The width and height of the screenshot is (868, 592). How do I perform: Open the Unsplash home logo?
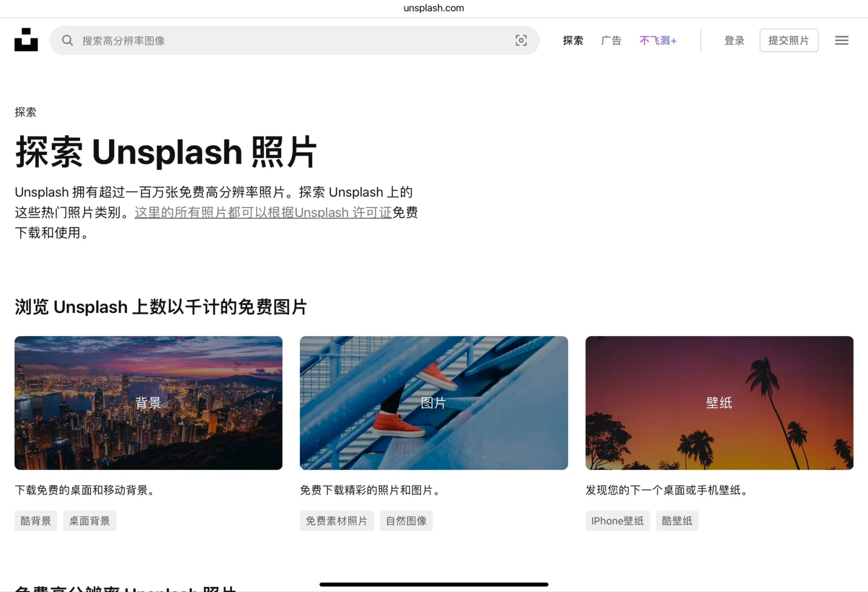[x=26, y=40]
